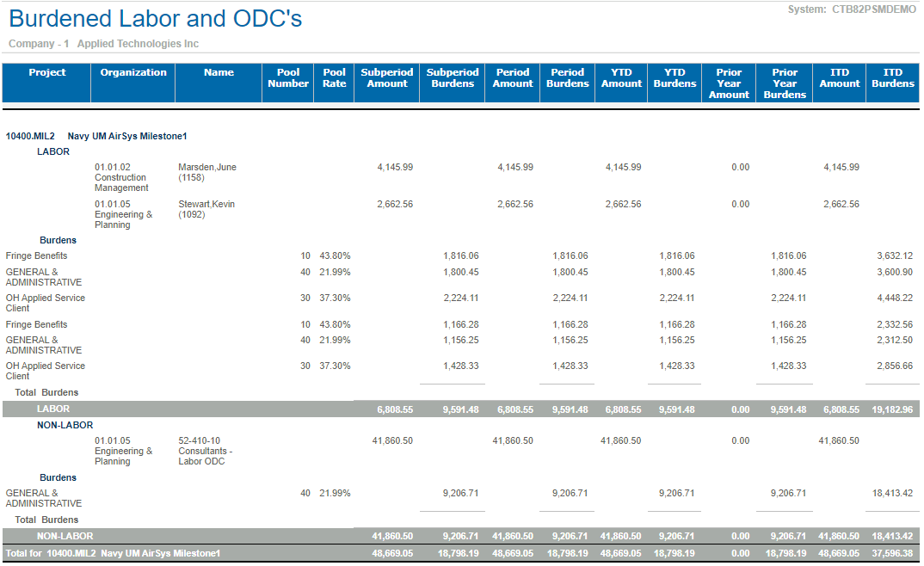Select the LABOR ITD Burdens subtotal 19,182.96
924x566 pixels.
coord(892,410)
